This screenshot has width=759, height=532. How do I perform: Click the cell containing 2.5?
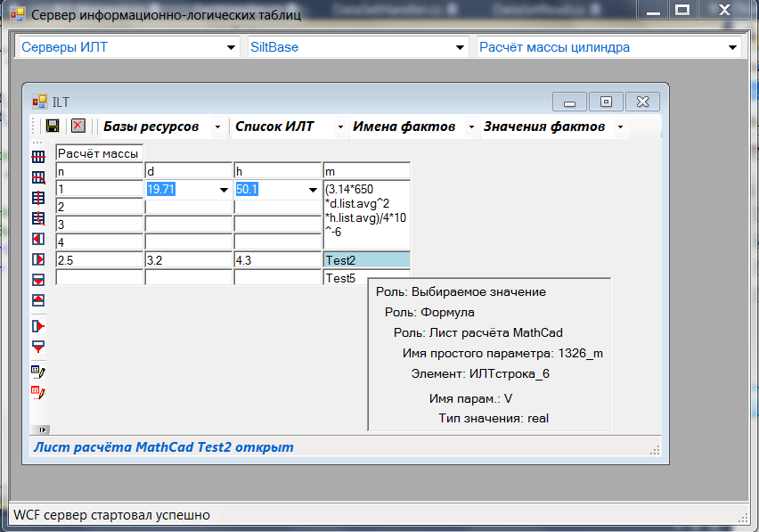pos(99,260)
